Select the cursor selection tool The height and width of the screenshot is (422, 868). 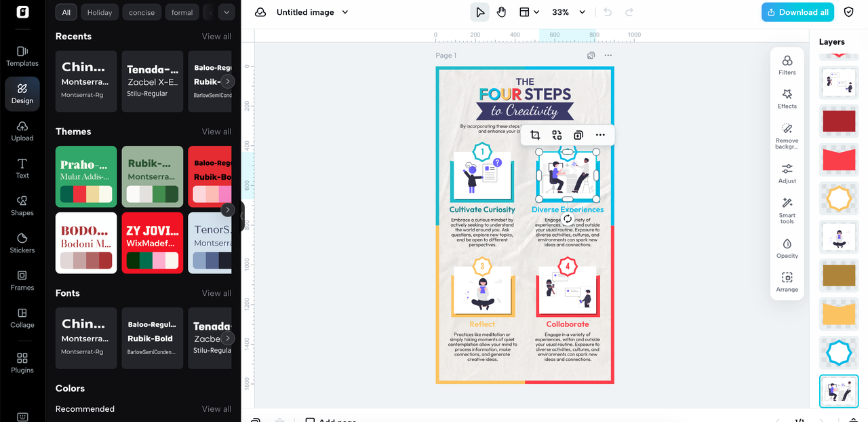click(479, 12)
